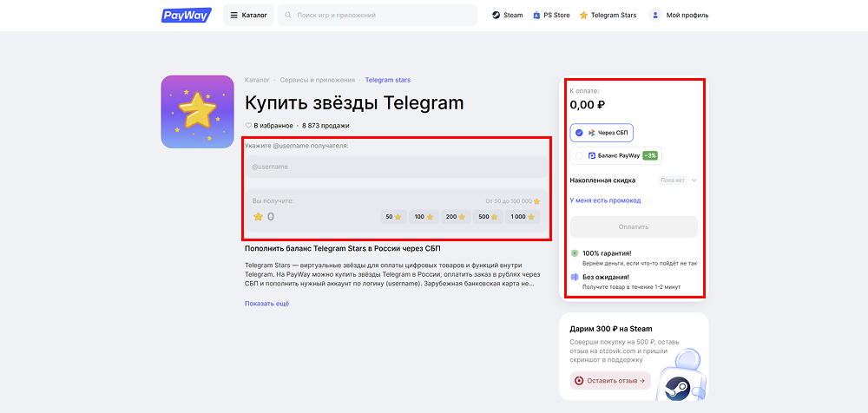Go to Сервисы и приложения breadcrumb
The image size is (868, 413).
(317, 81)
